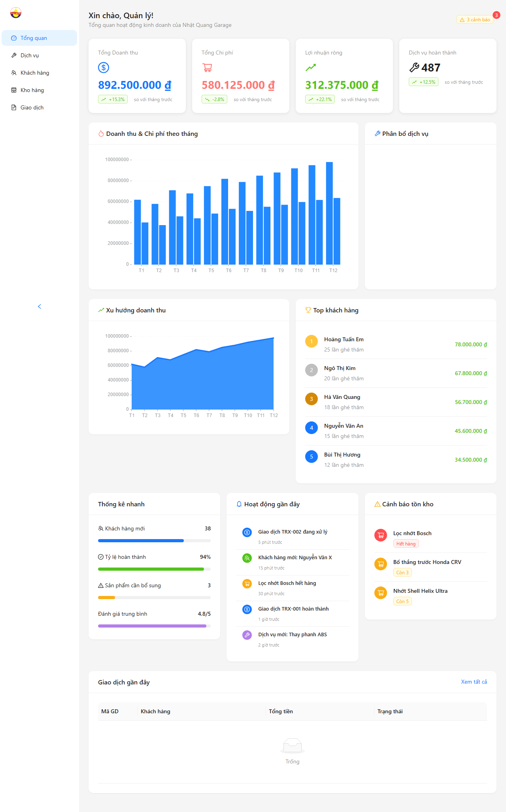This screenshot has width=506, height=812.
Task: Open the Giao dịch menu item
Action: 39,107
